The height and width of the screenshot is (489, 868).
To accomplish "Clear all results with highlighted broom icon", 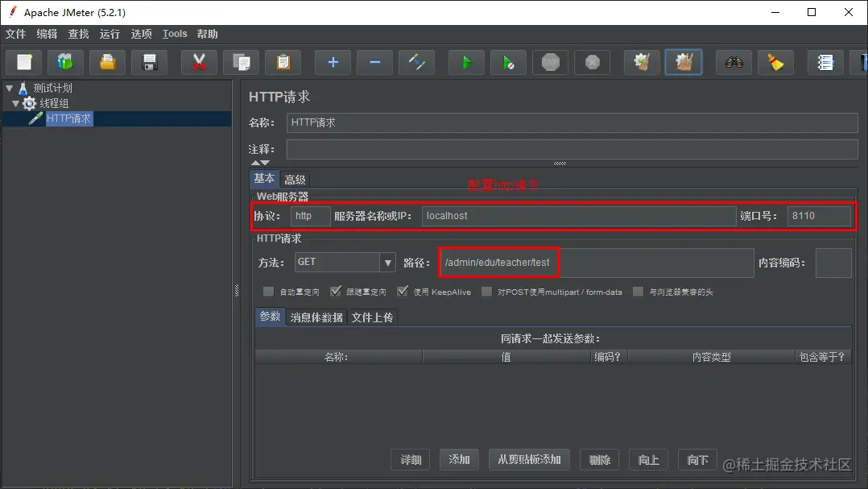I will pos(684,62).
